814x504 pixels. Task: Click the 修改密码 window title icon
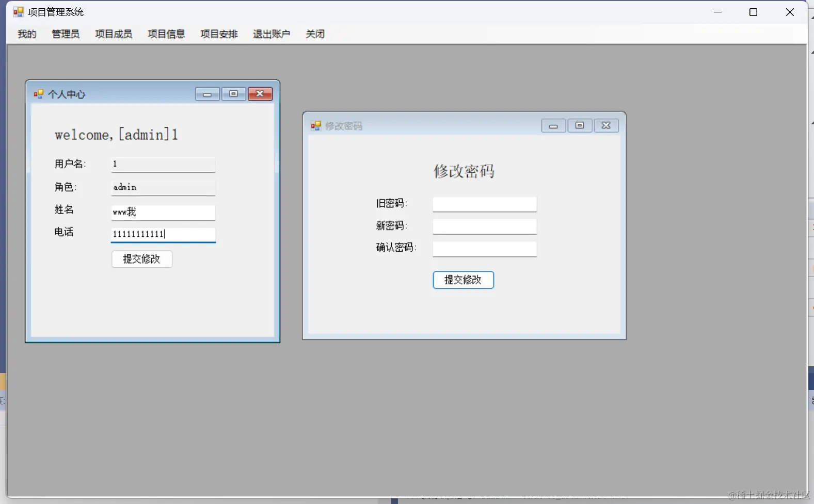(316, 126)
